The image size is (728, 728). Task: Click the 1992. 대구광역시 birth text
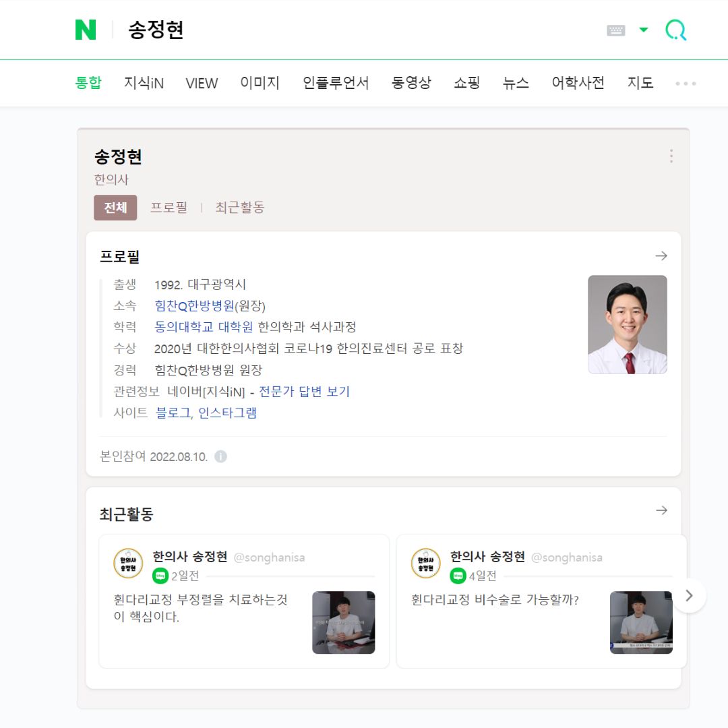(200, 284)
